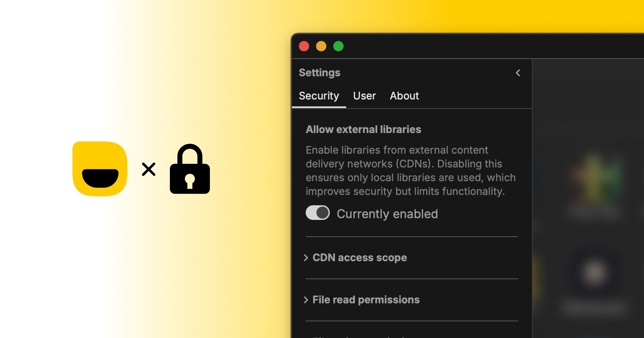Screen dimensions: 644x338
Task: Click the 'Currently enabled' toggle label
Action: coord(387,214)
